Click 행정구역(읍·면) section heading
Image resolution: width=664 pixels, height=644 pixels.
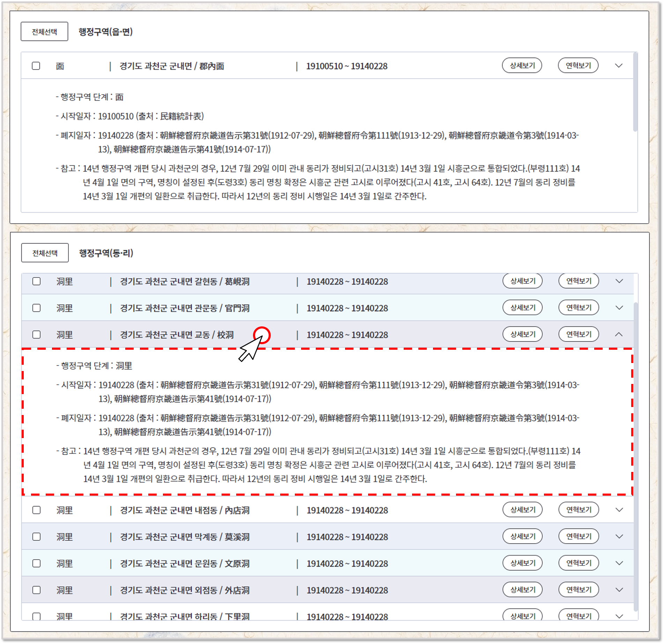coord(105,32)
